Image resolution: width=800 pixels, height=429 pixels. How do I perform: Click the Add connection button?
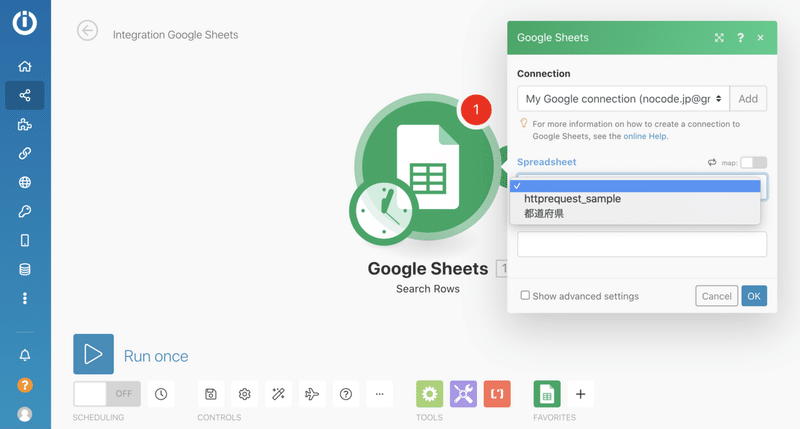pos(748,99)
